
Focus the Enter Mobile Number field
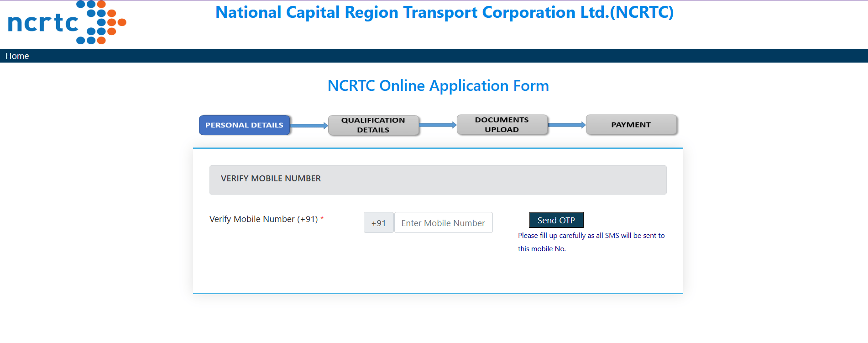pos(443,223)
